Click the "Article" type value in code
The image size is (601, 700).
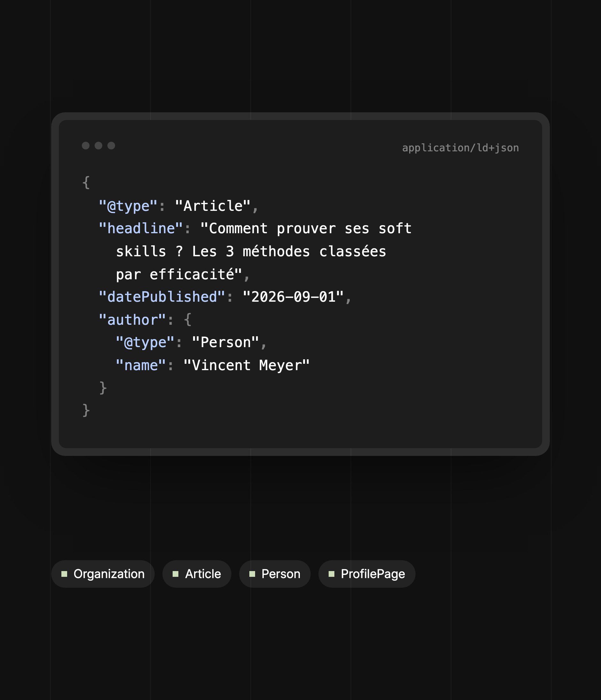[x=213, y=206]
